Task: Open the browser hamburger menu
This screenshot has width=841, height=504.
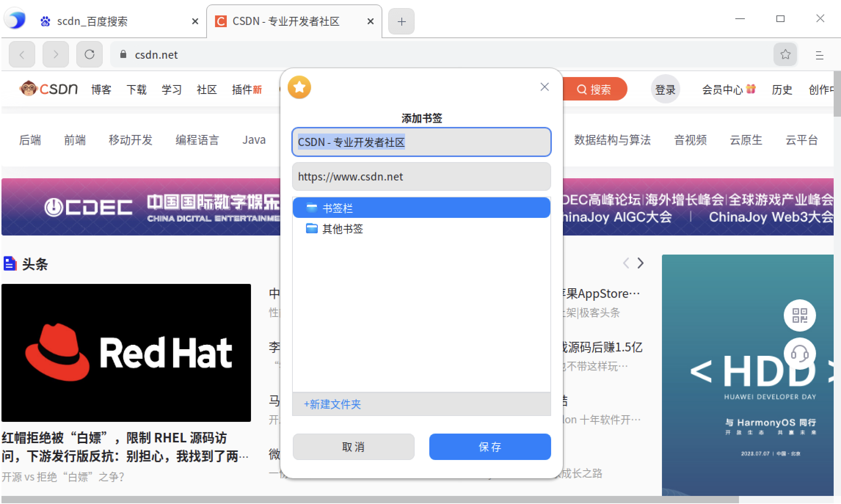Action: (819, 55)
